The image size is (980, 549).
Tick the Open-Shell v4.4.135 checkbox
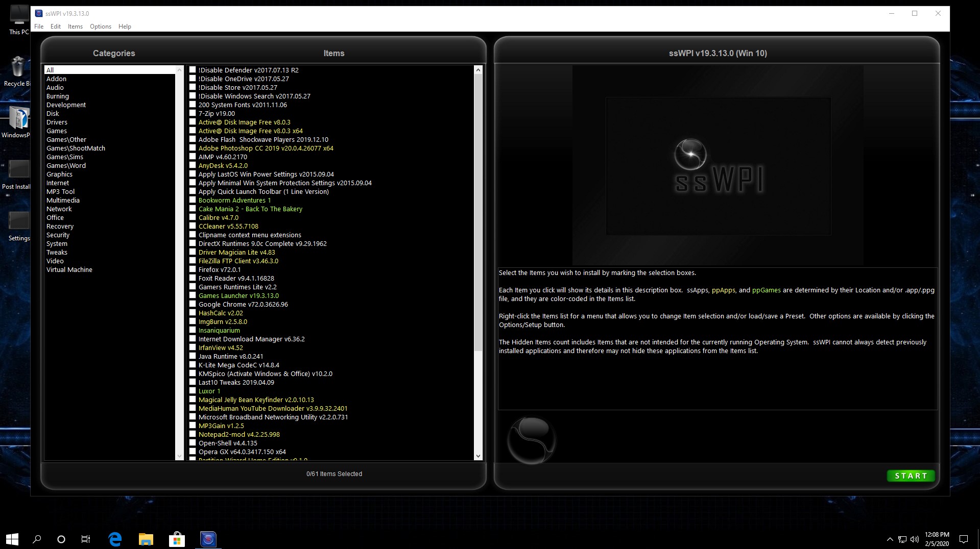click(193, 443)
